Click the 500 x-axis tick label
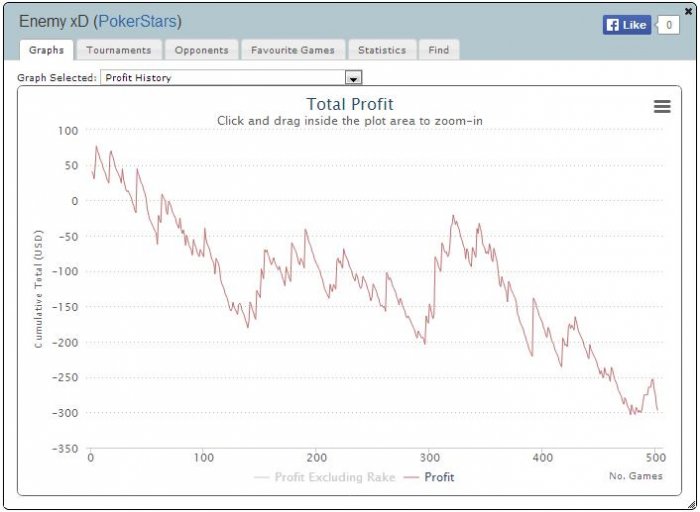 point(655,458)
